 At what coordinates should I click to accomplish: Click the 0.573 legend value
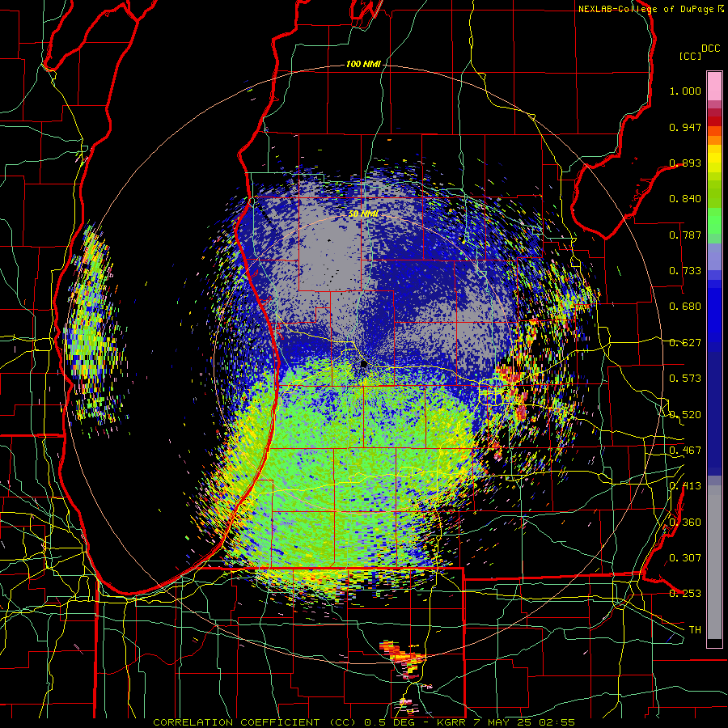pos(685,379)
